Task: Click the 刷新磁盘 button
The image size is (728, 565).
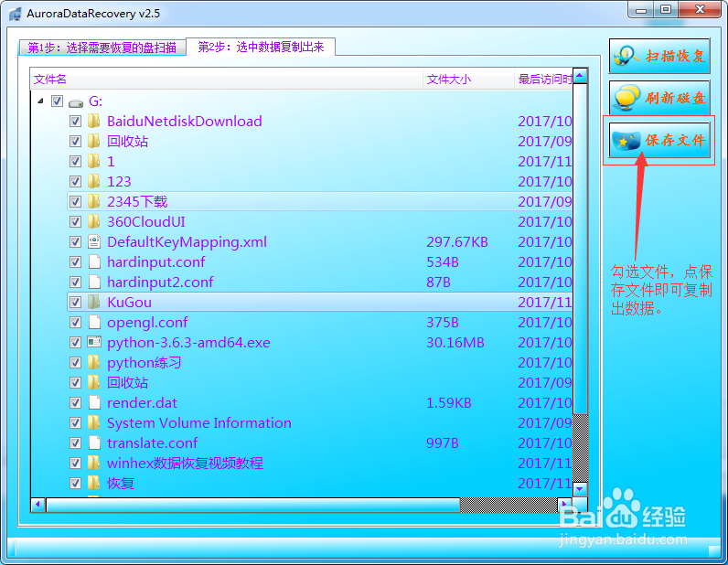Action: pos(659,98)
